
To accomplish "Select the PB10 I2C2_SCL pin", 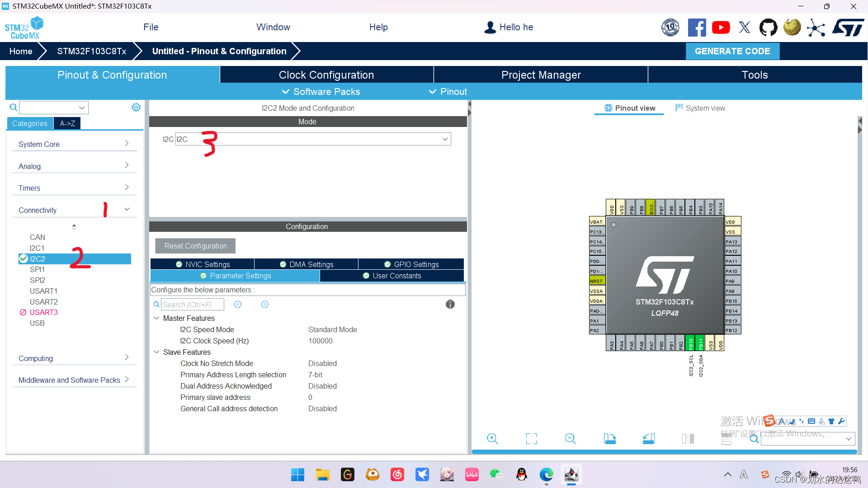I will (690, 343).
